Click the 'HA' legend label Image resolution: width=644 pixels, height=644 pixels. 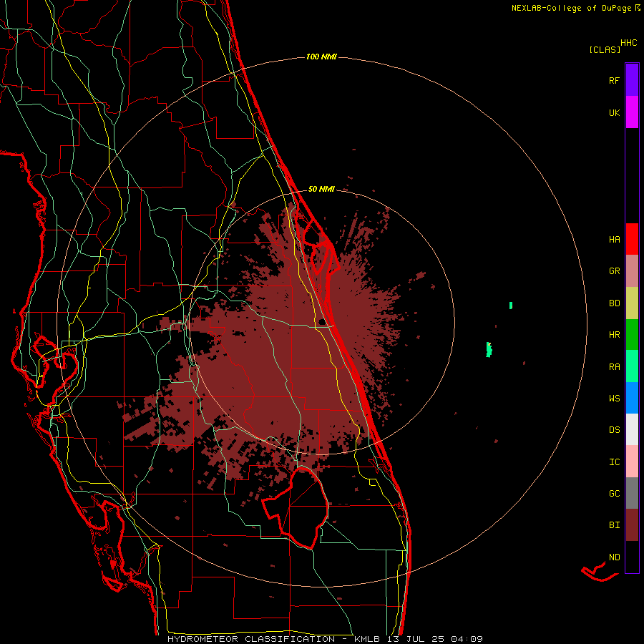coord(614,240)
